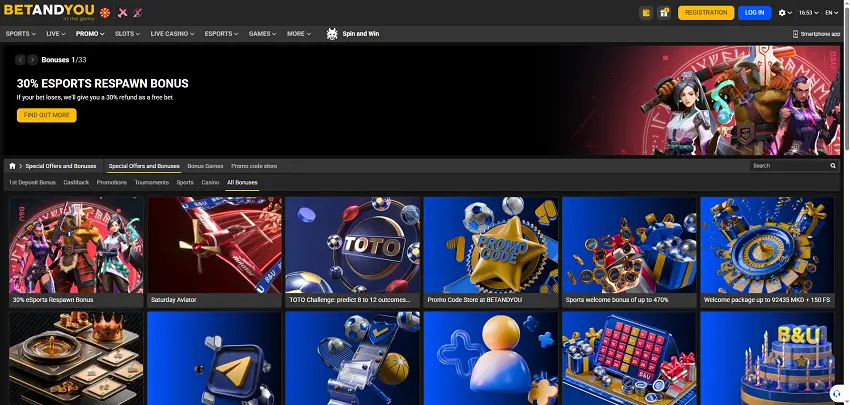Image resolution: width=850 pixels, height=405 pixels.
Task: Expand the ESPORTS menu
Action: pyautogui.click(x=221, y=34)
